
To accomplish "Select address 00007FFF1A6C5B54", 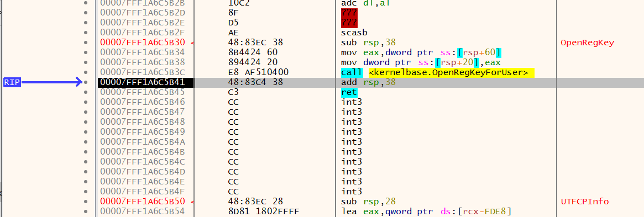I will point(143,211).
